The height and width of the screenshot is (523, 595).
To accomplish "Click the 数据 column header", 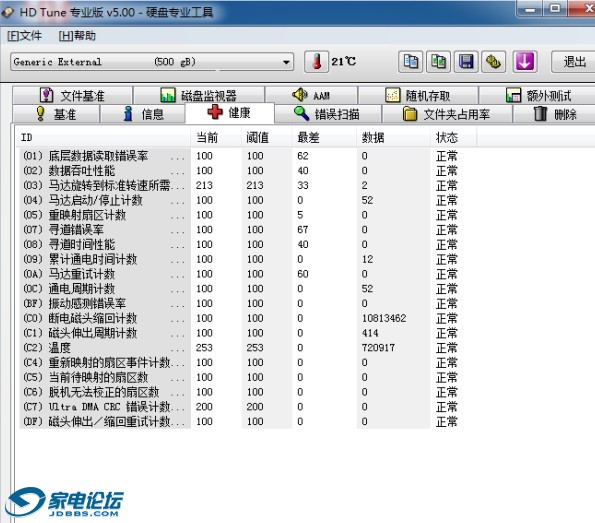I will coord(393,137).
